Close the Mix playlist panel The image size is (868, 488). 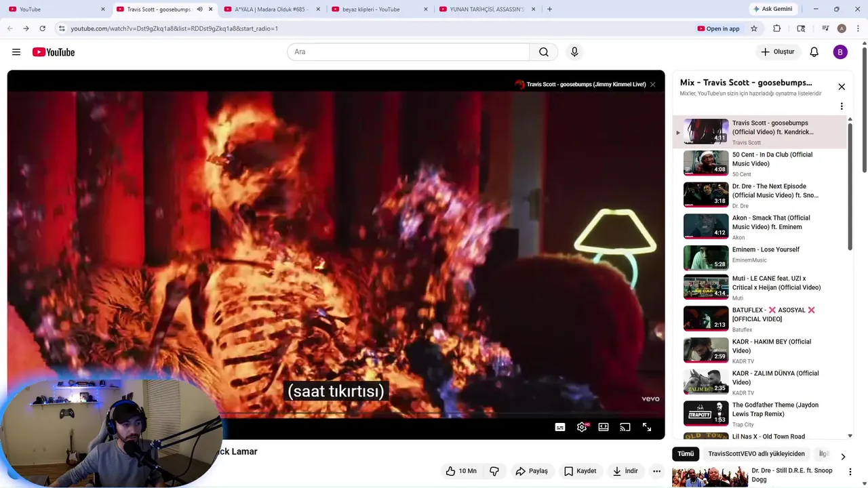tap(842, 87)
